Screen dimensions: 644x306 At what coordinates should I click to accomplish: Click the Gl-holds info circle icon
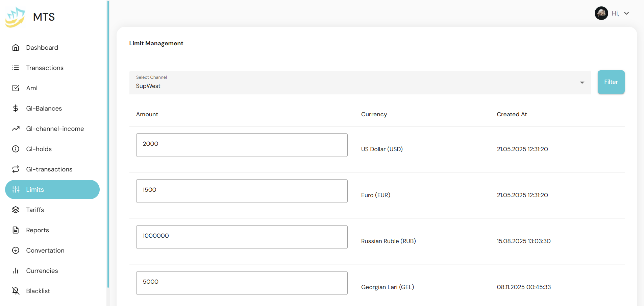tap(16, 149)
